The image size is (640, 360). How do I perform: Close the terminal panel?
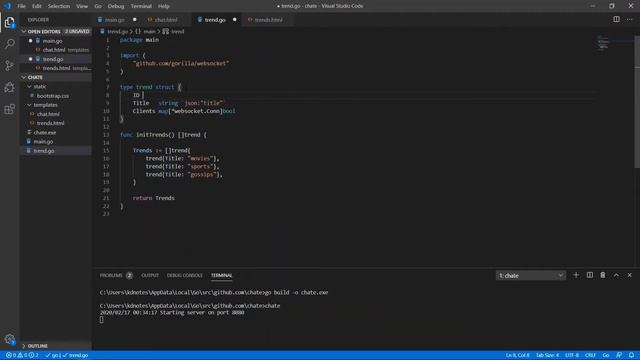(x=629, y=275)
